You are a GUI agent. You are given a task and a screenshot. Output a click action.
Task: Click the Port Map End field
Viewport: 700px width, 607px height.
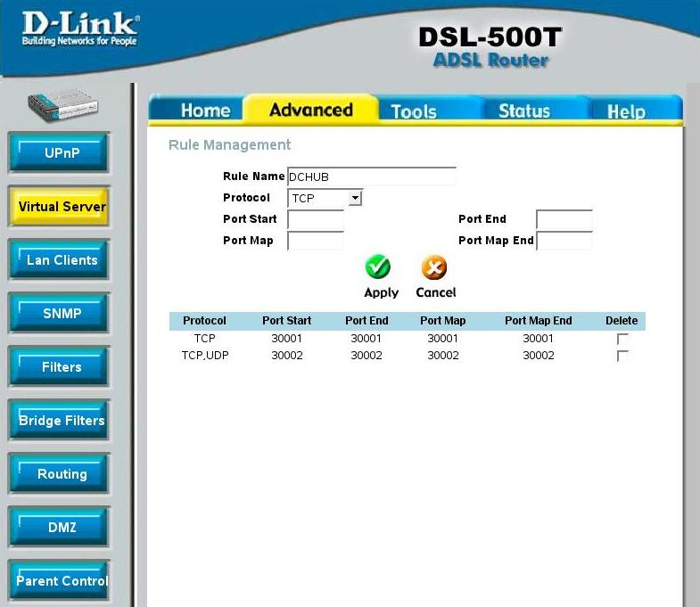point(564,241)
